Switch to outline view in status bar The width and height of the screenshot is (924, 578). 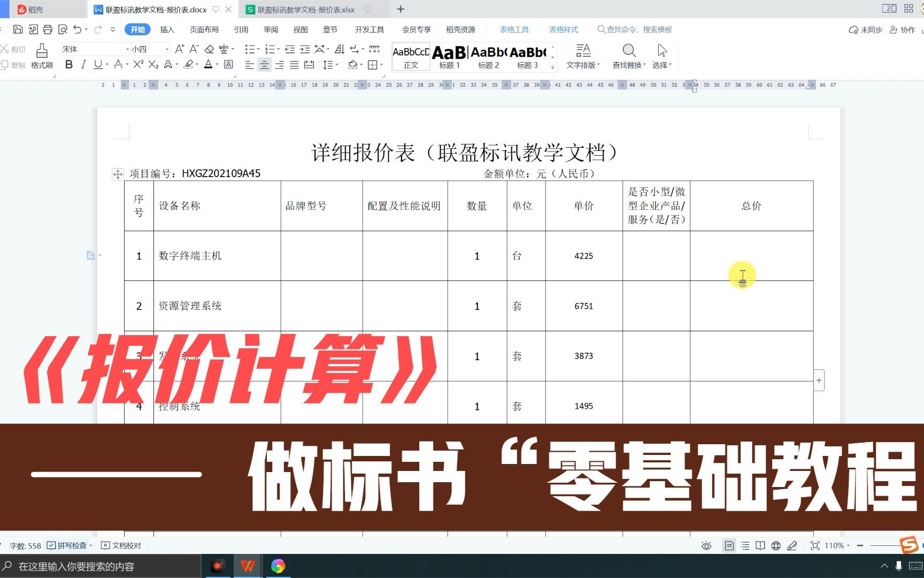745,546
